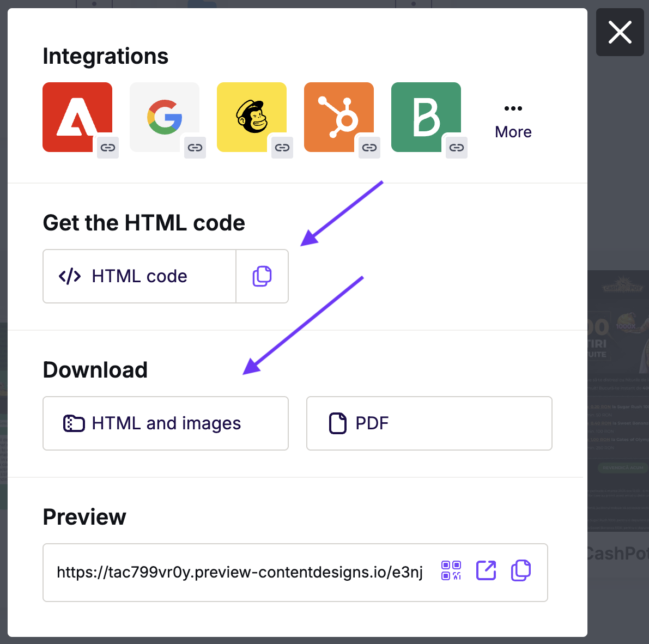Copy the preview URL

pyautogui.click(x=521, y=571)
